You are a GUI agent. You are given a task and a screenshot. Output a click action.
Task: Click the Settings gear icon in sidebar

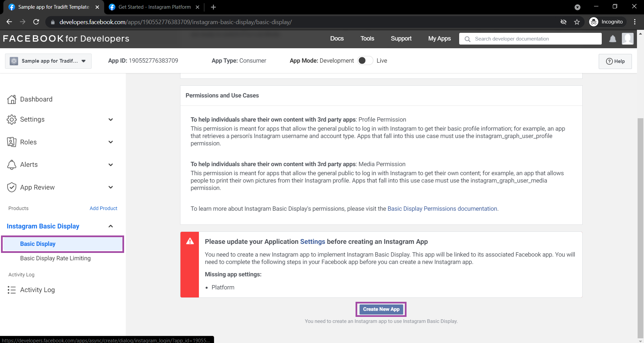pyautogui.click(x=12, y=120)
